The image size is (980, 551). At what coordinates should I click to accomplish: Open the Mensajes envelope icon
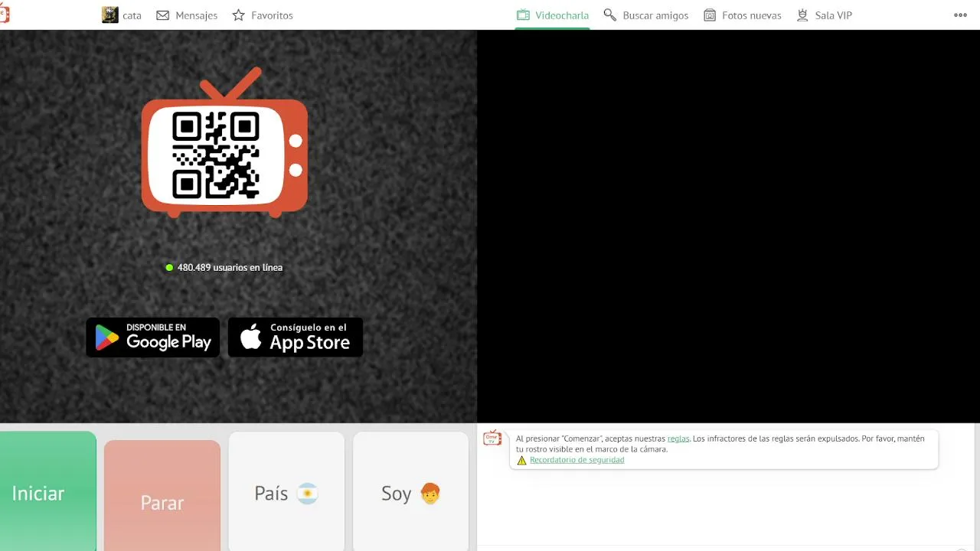(x=162, y=15)
